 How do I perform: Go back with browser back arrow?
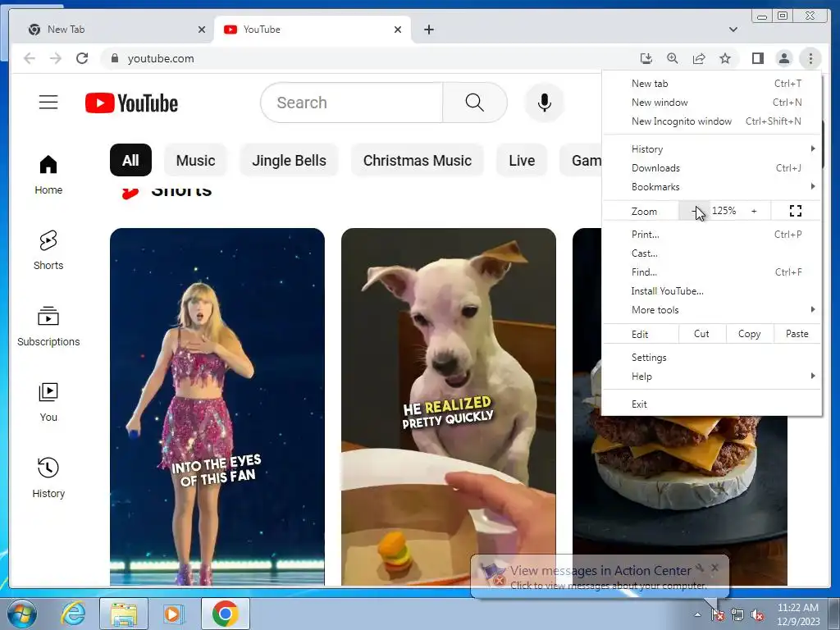click(x=30, y=58)
